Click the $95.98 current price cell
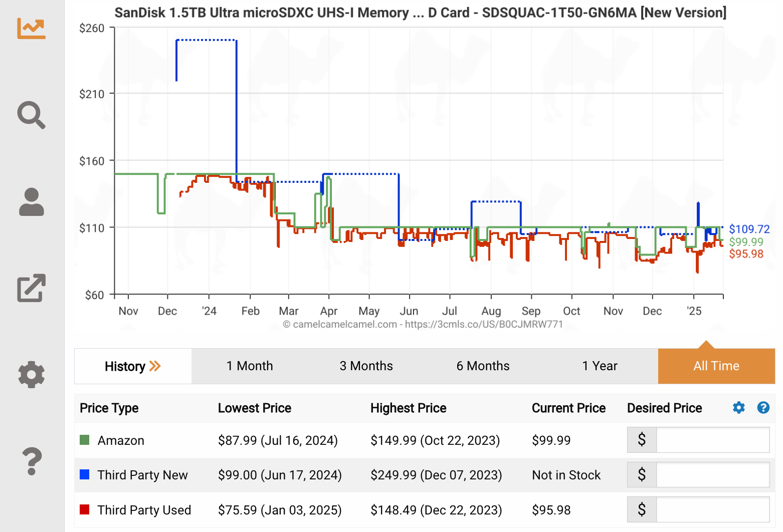783x532 pixels. [x=551, y=510]
